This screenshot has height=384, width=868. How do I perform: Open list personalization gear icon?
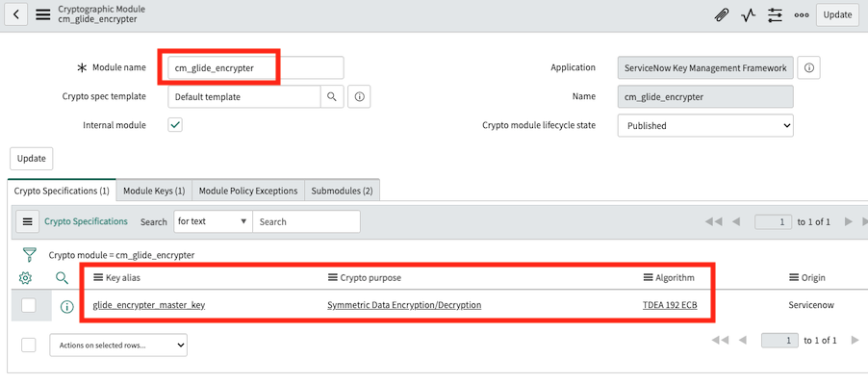coord(25,278)
